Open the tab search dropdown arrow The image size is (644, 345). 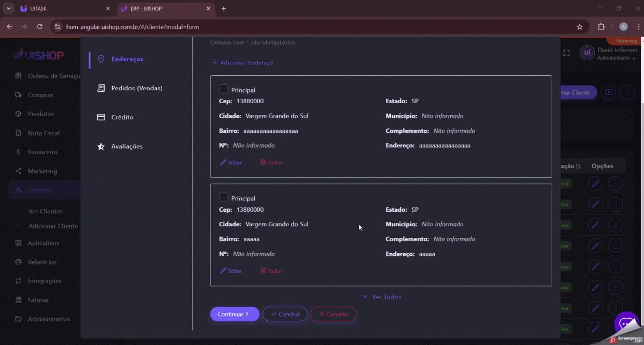(9, 9)
